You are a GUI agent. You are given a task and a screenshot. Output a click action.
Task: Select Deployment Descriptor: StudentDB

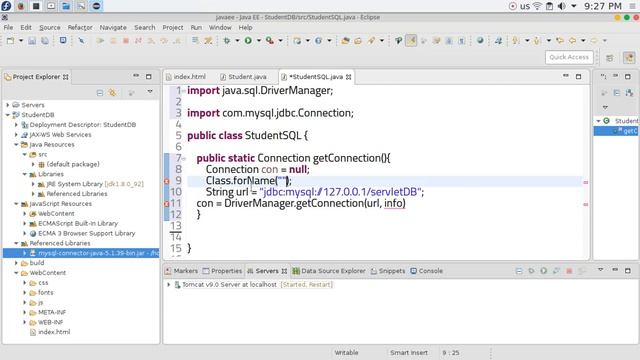pyautogui.click(x=82, y=125)
